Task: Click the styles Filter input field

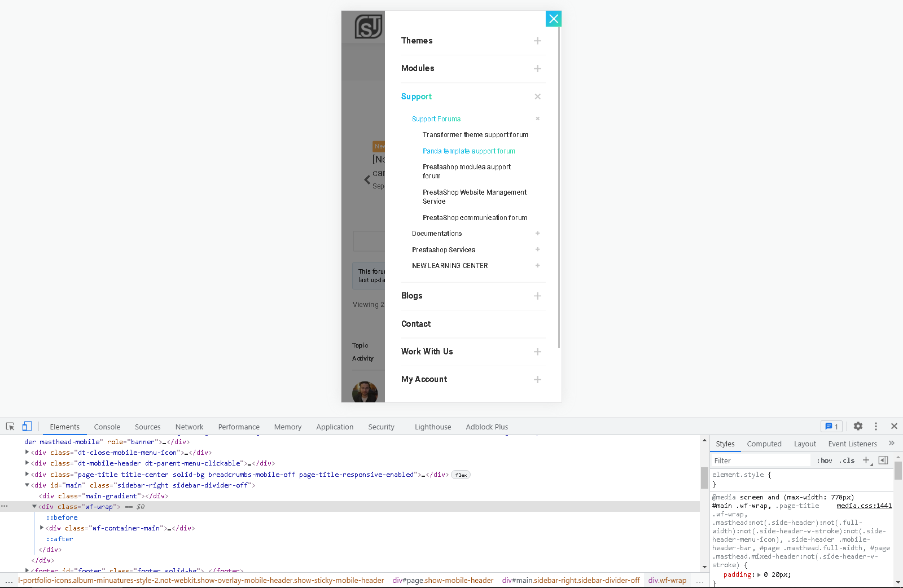Action: [x=761, y=460]
